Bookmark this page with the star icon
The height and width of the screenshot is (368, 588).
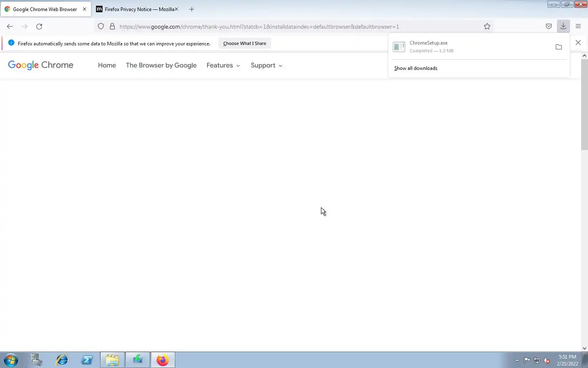coord(487,27)
